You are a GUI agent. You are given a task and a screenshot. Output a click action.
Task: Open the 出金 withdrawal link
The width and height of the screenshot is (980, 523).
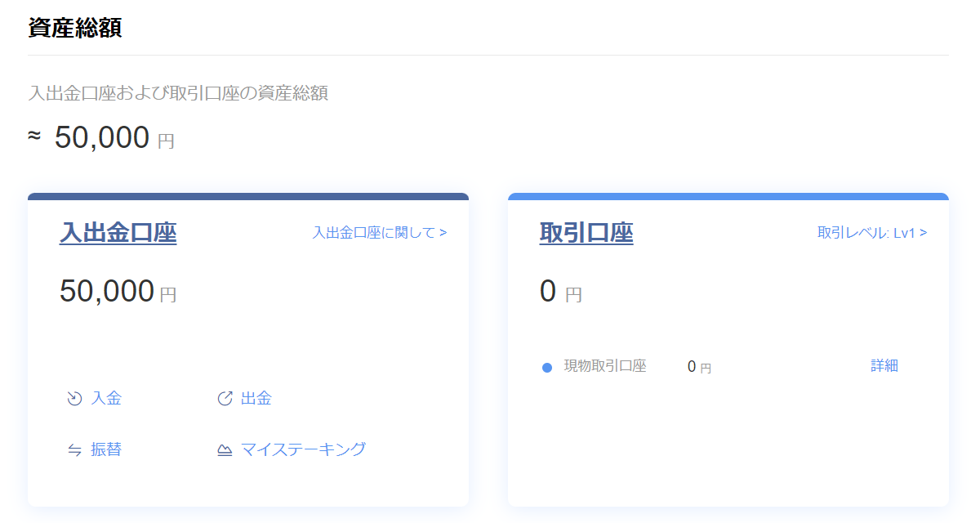click(256, 399)
